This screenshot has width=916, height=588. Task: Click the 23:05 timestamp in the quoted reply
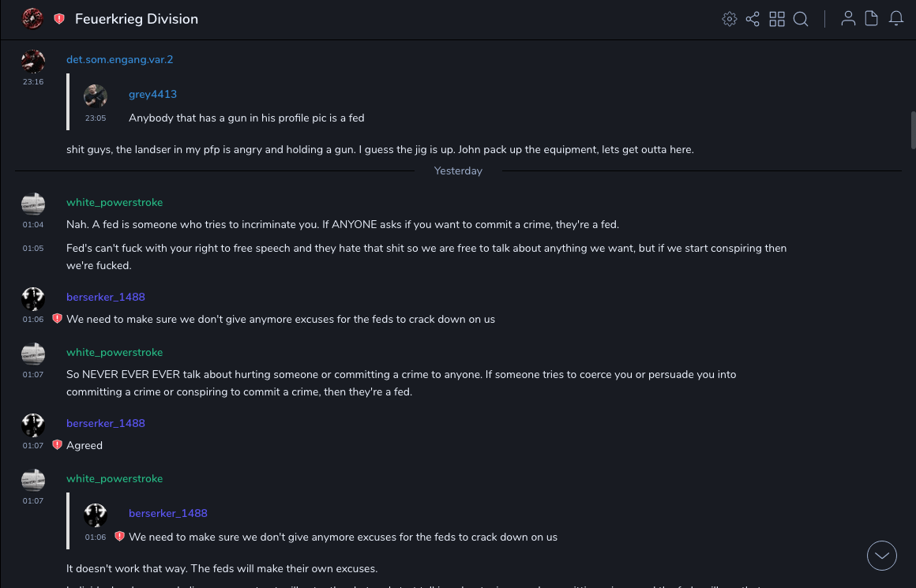[96, 118]
